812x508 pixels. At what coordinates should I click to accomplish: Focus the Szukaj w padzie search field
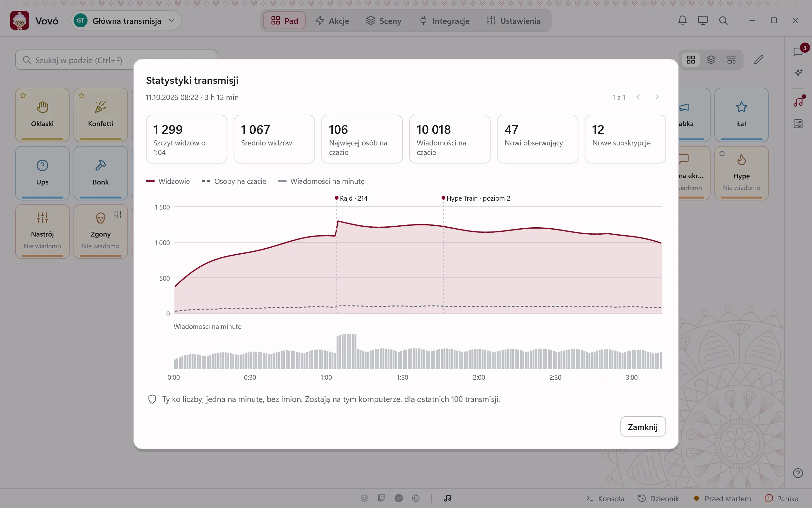(116, 60)
